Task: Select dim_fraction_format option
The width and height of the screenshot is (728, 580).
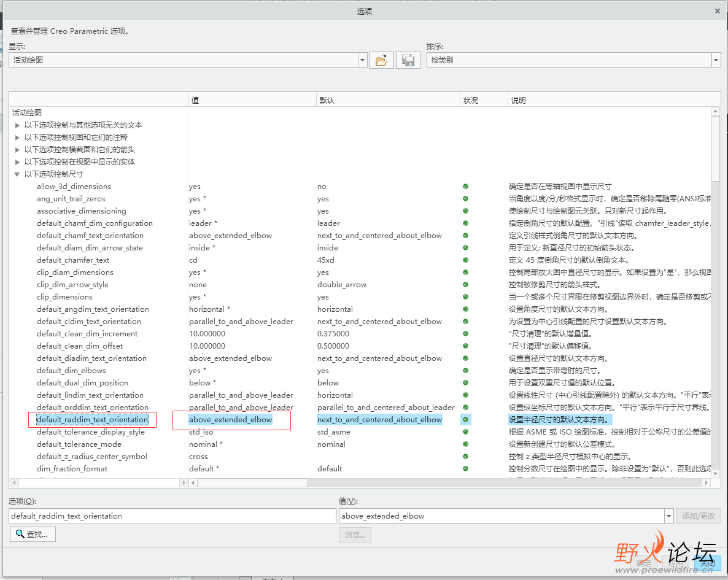Action: (72, 469)
